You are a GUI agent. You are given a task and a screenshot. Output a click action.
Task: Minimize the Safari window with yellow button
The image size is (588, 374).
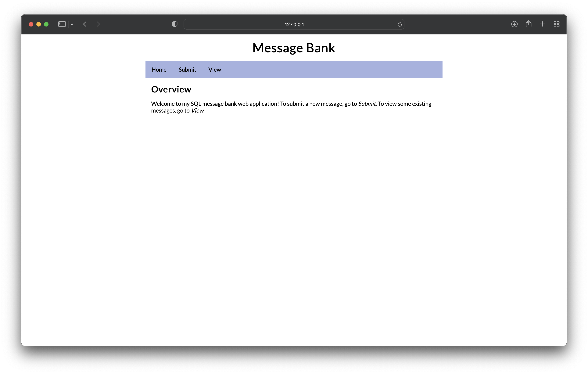[39, 24]
